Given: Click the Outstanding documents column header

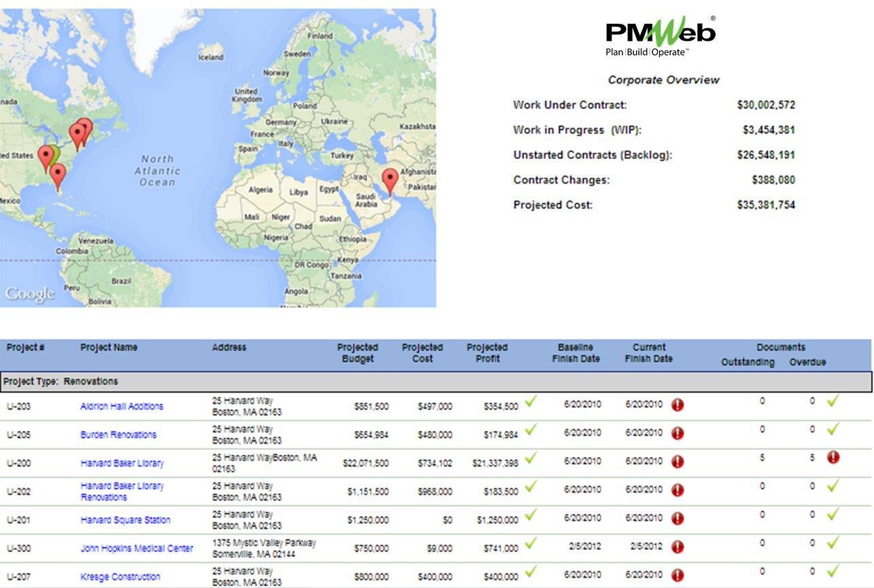Looking at the screenshot, I should pos(748,362).
